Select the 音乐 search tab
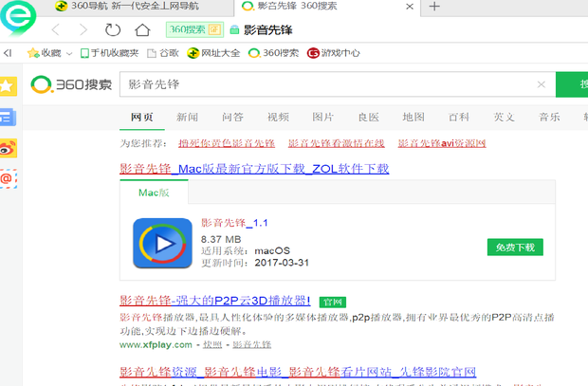 (x=549, y=117)
